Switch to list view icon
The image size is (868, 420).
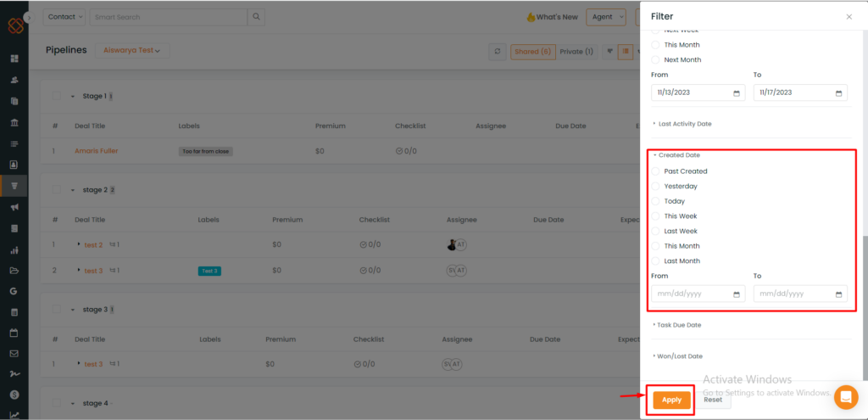click(626, 52)
